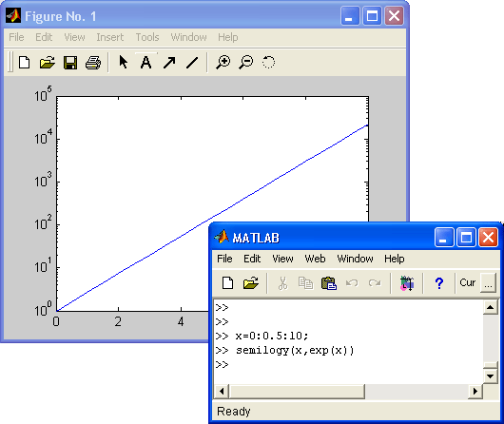The height and width of the screenshot is (424, 504).
Task: Click the Cut scissors icon in MATLAB
Action: point(282,283)
